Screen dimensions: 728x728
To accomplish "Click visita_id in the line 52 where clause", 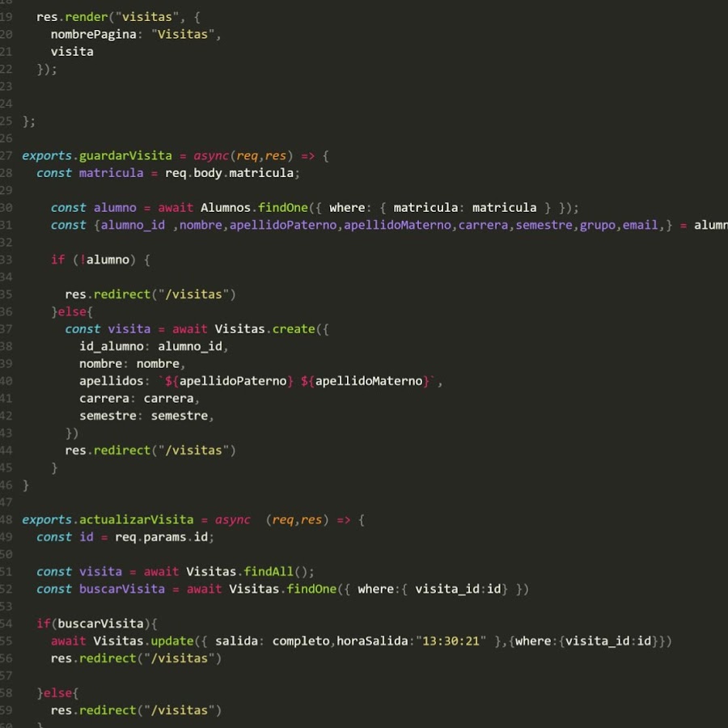I will click(447, 589).
